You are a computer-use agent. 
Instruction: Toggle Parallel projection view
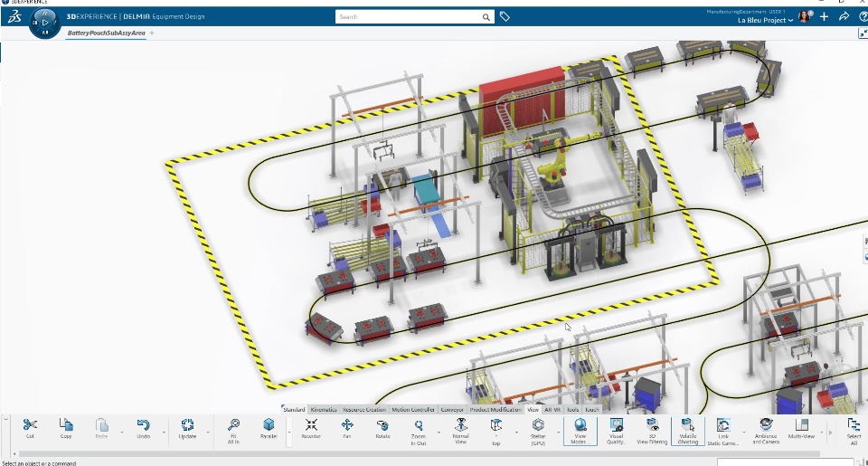[x=269, y=428]
